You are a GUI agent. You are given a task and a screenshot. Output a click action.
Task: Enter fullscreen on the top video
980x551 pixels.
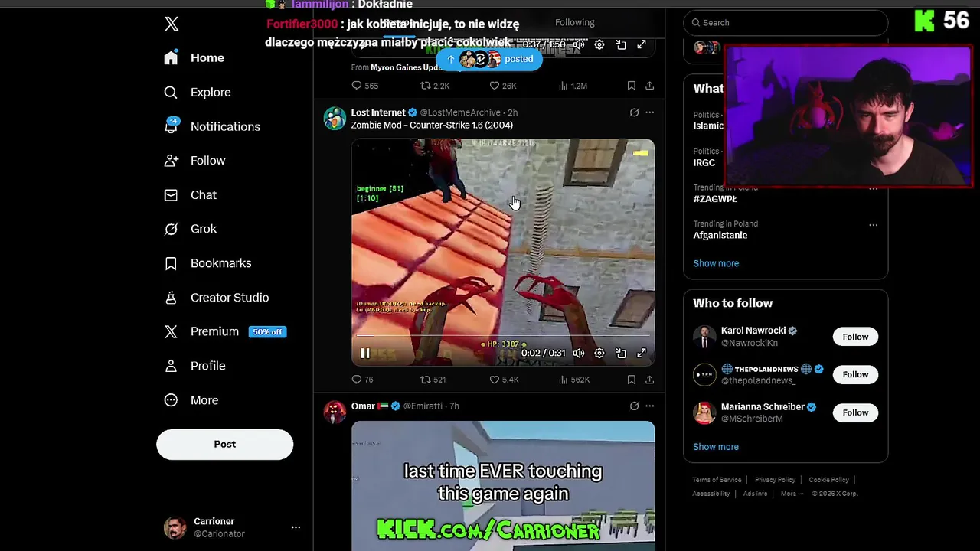[x=642, y=44]
